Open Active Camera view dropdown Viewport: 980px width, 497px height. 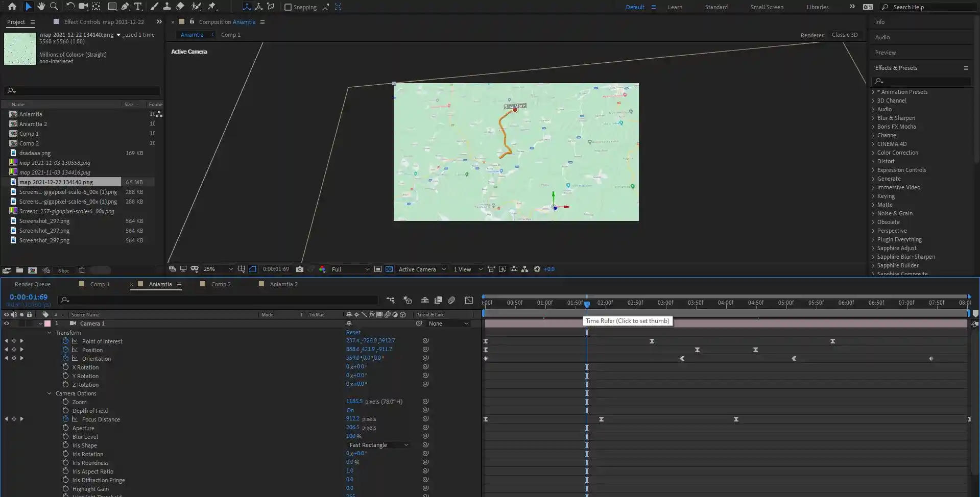point(422,269)
